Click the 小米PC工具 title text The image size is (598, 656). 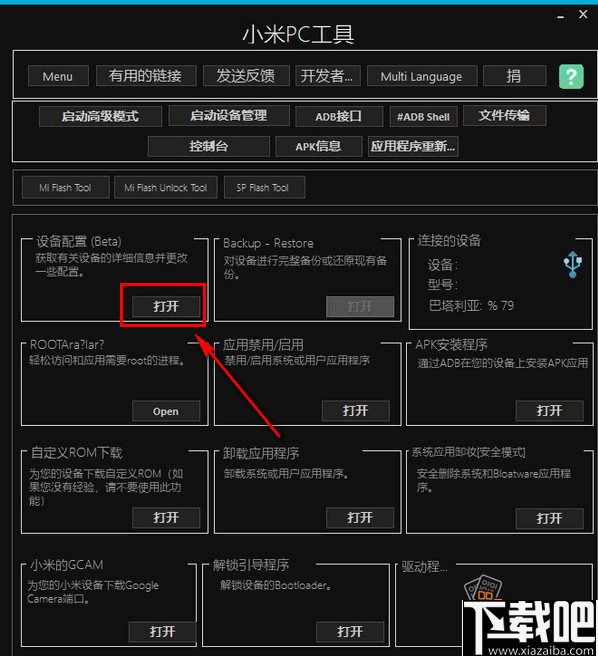click(298, 34)
